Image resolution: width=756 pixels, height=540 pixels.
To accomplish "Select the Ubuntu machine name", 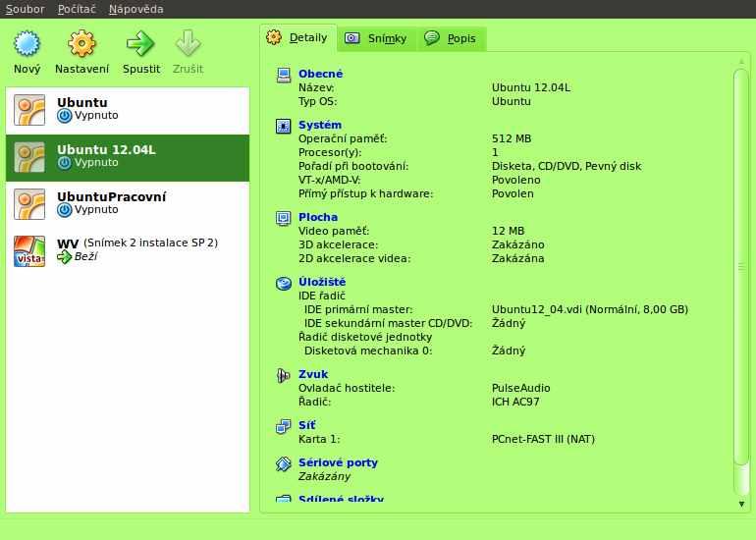I will [x=82, y=103].
